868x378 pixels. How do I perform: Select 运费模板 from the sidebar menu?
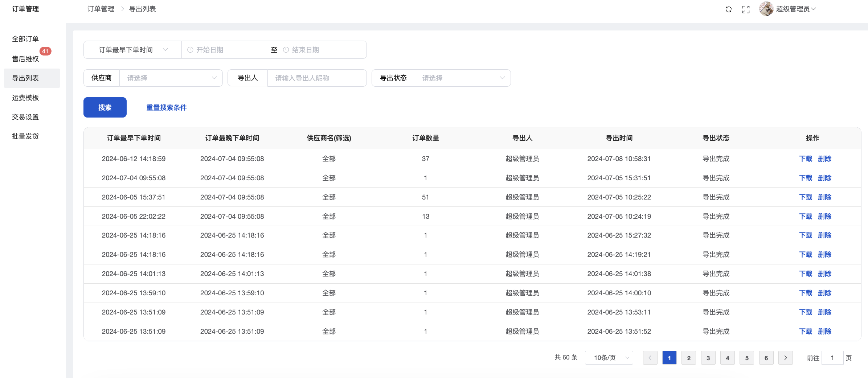pos(25,98)
